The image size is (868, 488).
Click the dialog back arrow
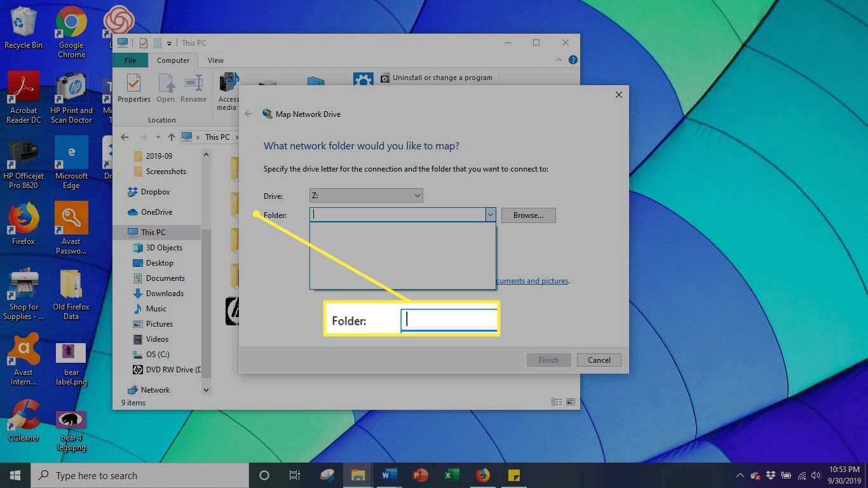(248, 114)
